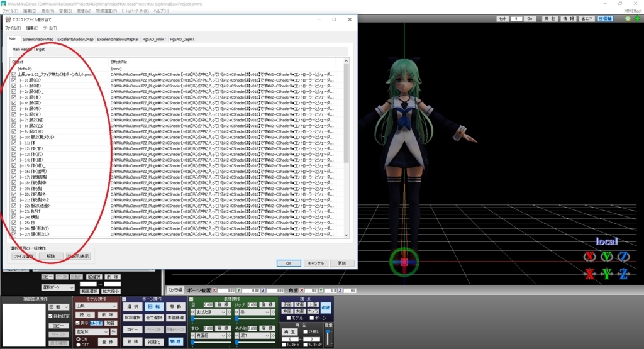
Task: Click 解除 button under batch operations
Action: (51, 256)
